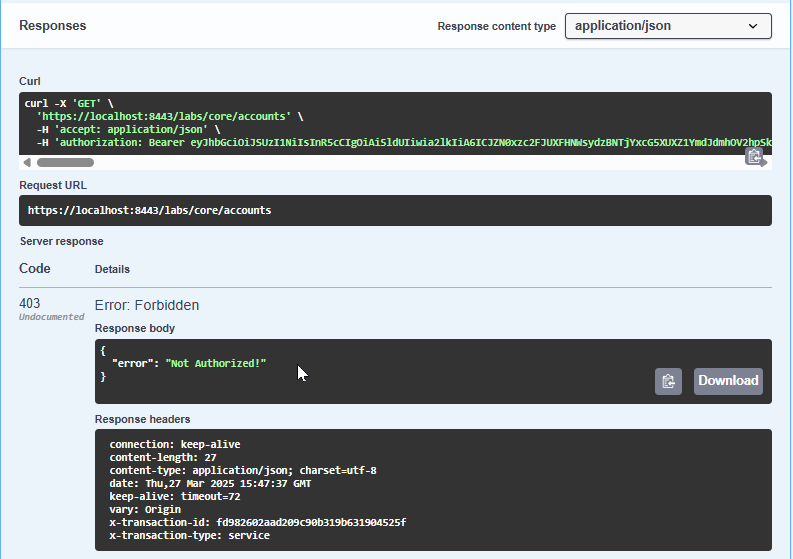Click the content-type response header line
This screenshot has height=559, width=793.
[242, 470]
